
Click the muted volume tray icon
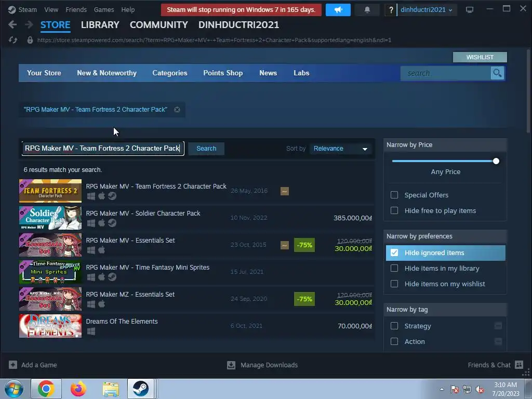point(480,390)
